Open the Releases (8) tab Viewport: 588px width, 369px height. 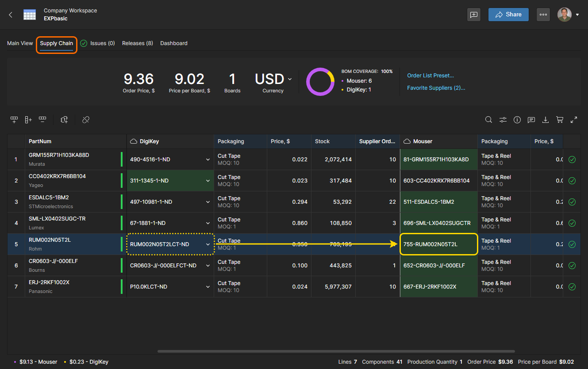137,43
